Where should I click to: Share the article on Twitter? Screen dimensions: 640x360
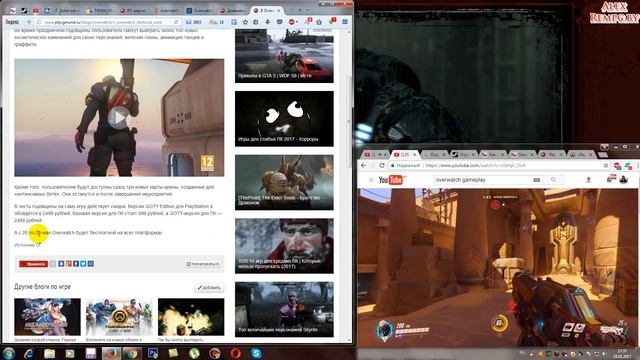tap(83, 264)
